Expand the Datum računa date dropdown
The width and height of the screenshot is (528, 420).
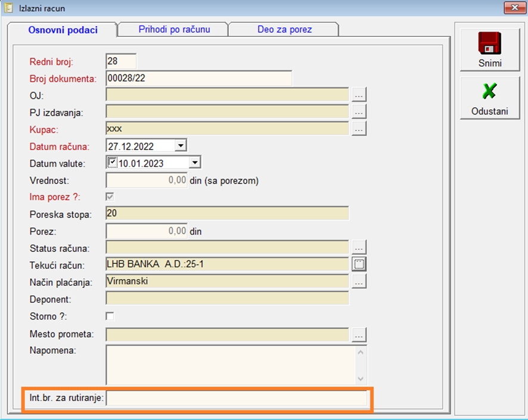pos(181,145)
